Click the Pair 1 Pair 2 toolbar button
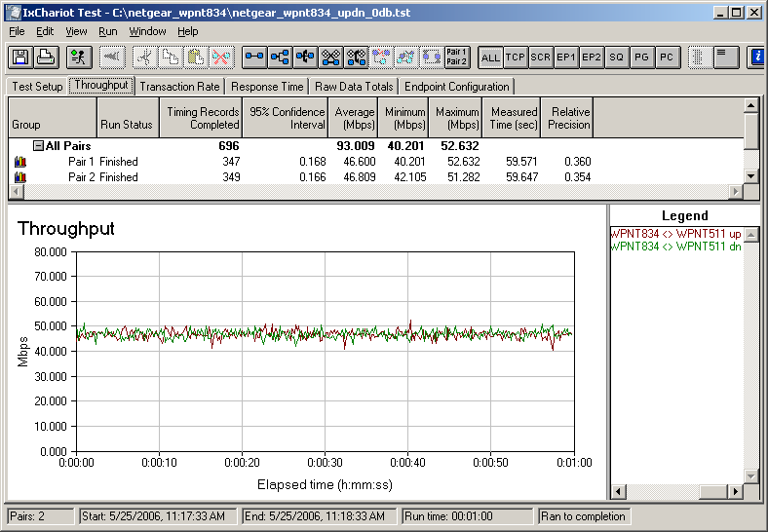Viewport: 768px width, 532px height. click(457, 57)
